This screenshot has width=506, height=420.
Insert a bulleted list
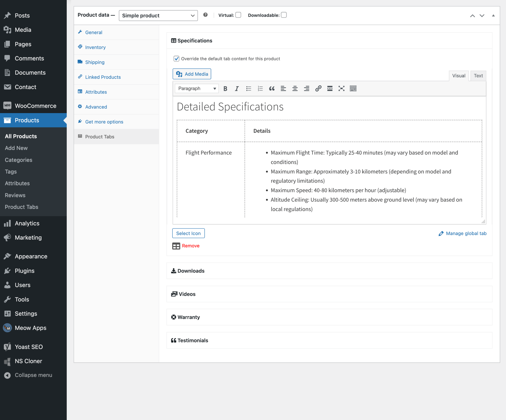248,88
